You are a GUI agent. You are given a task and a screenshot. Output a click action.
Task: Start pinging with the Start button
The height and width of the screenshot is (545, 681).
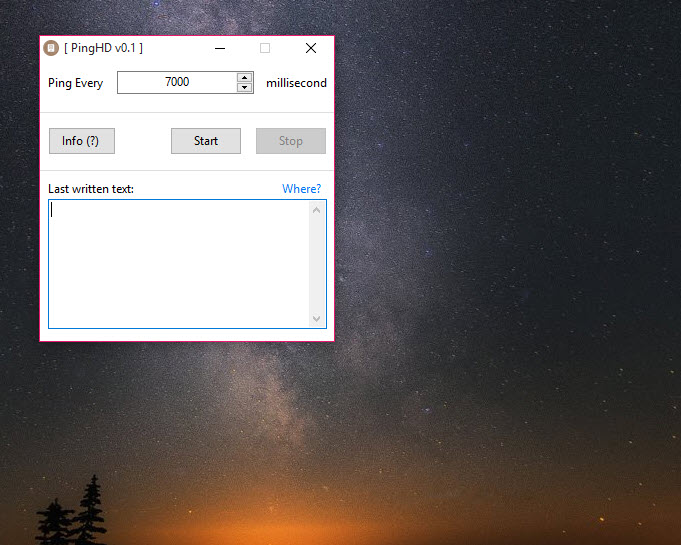click(x=206, y=141)
